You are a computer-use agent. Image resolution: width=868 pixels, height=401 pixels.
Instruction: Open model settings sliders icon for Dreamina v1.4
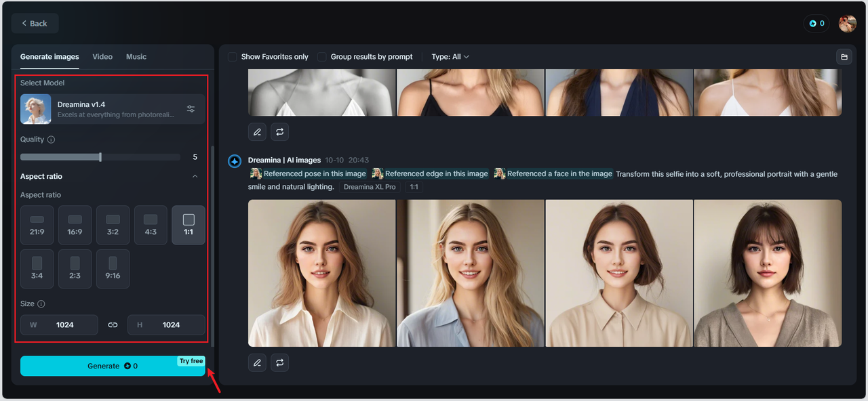click(191, 109)
